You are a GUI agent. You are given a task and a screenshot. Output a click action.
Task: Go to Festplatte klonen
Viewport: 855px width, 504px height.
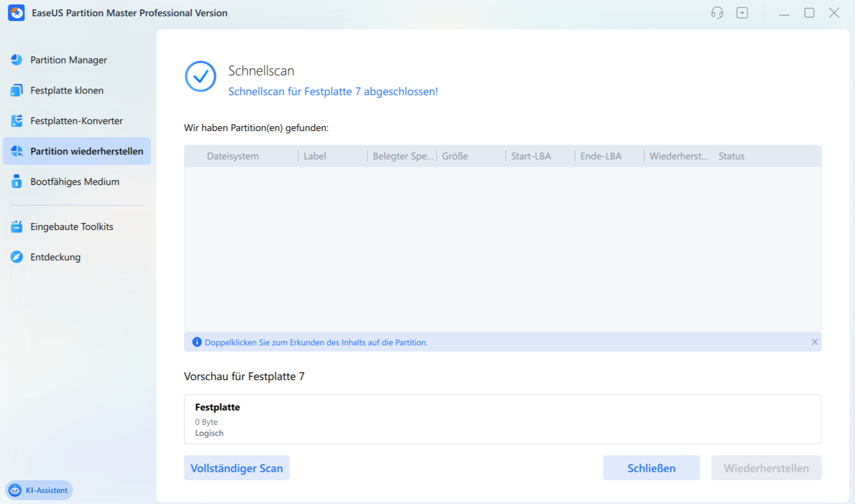77,90
